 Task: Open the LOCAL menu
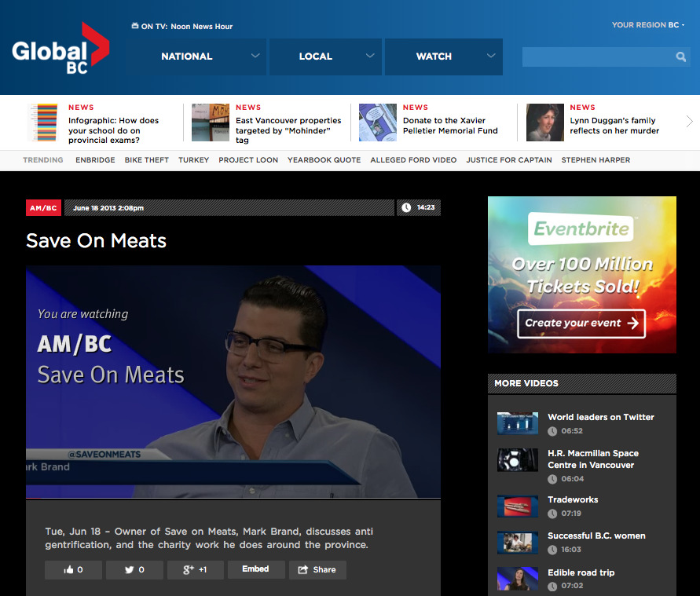coord(325,57)
